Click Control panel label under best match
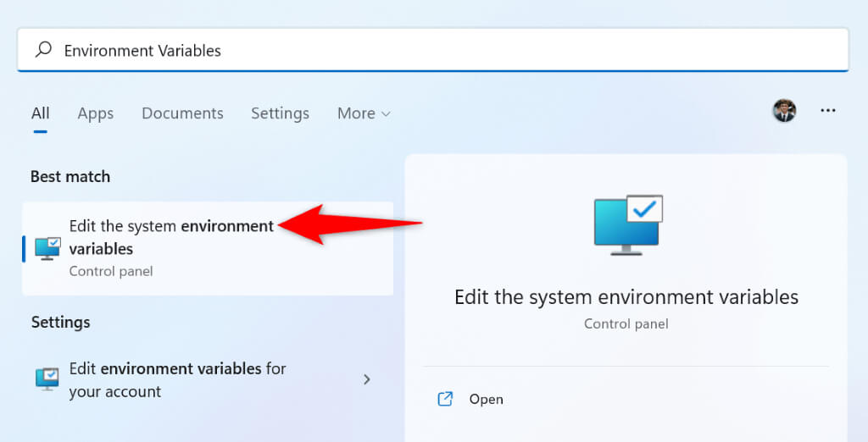Viewport: 868px width, 442px height. [x=111, y=271]
